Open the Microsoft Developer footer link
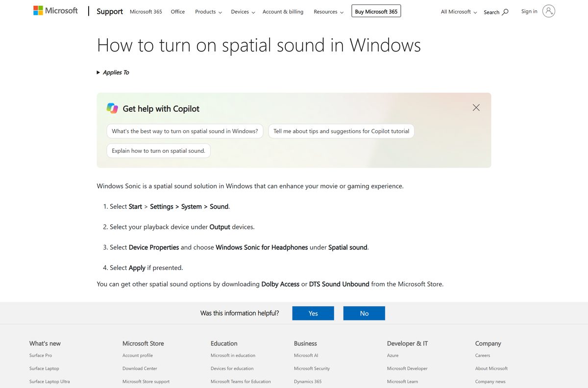Screen dimensions: 588x388 pyautogui.click(x=407, y=368)
